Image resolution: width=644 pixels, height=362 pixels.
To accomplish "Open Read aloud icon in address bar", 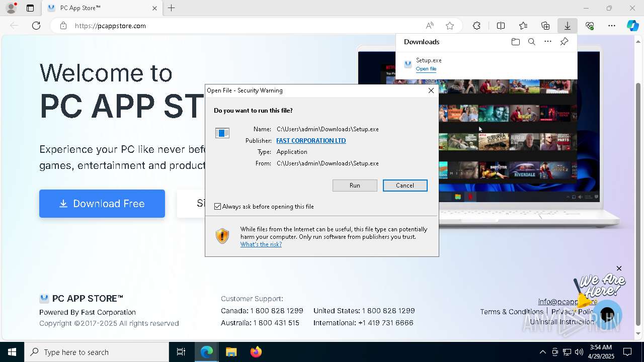I will pos(430,26).
